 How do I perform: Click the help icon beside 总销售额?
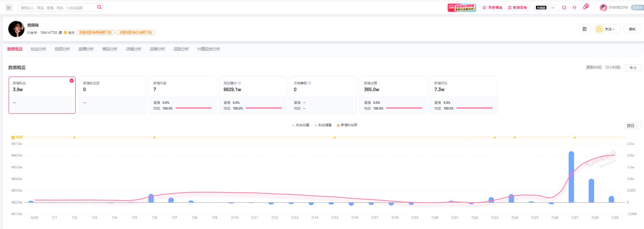(310, 83)
